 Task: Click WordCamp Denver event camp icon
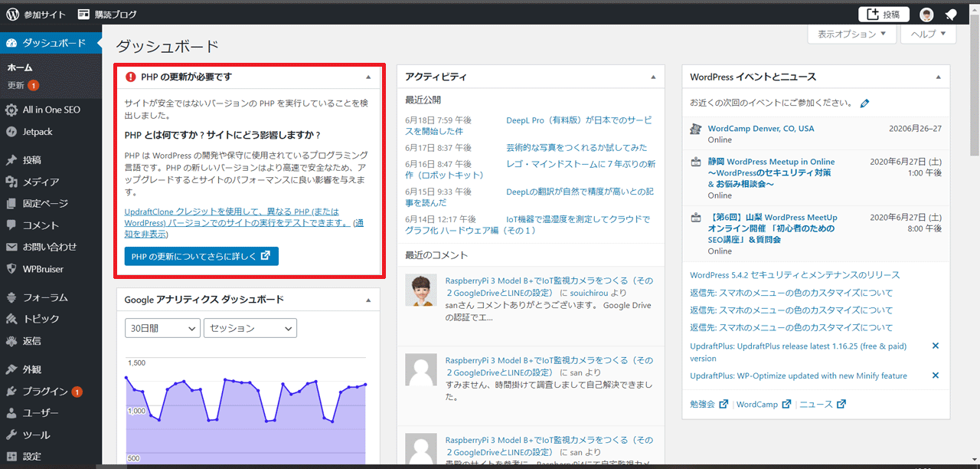pos(695,129)
